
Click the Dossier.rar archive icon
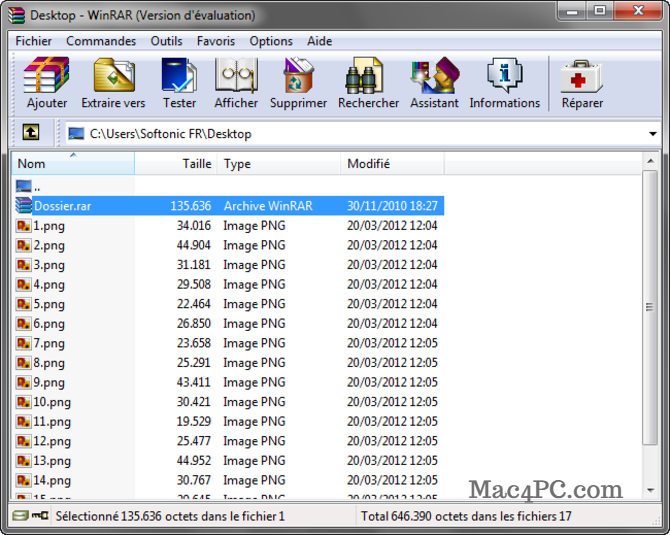pos(24,206)
